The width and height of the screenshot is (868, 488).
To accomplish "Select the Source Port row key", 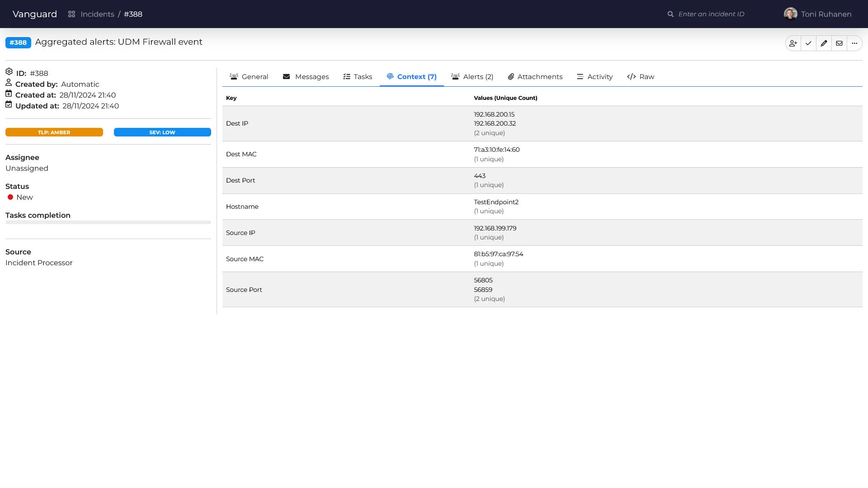I will 244,290.
